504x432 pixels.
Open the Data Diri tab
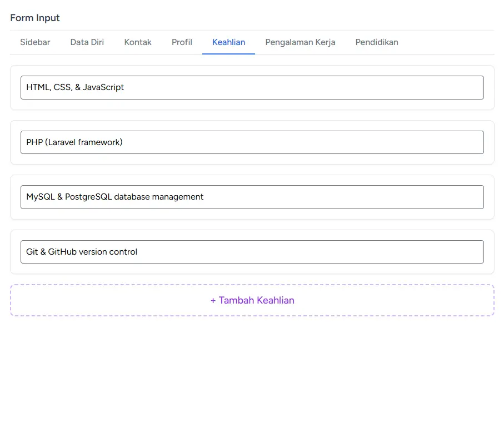point(87,42)
